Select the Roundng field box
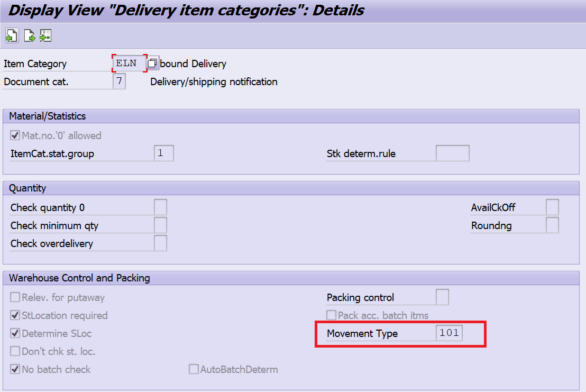586x392 pixels. click(x=552, y=225)
